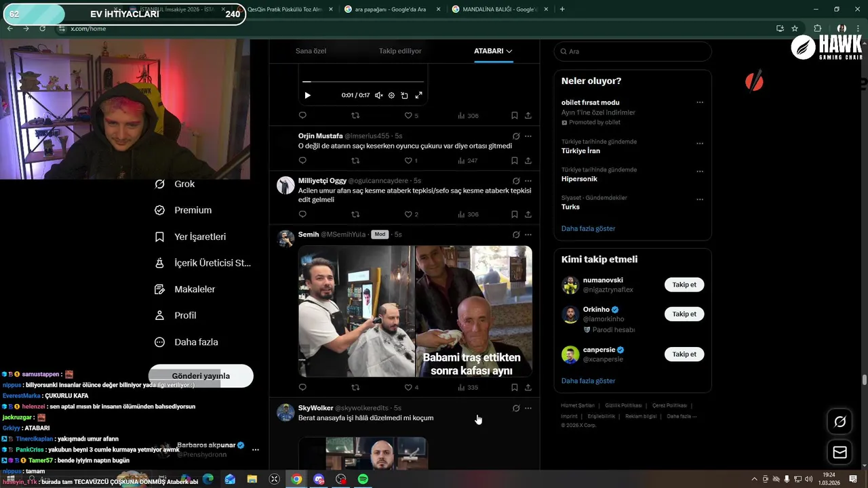Share Orjin Mustafa's post
Screen dimensions: 868x488
coord(528,161)
